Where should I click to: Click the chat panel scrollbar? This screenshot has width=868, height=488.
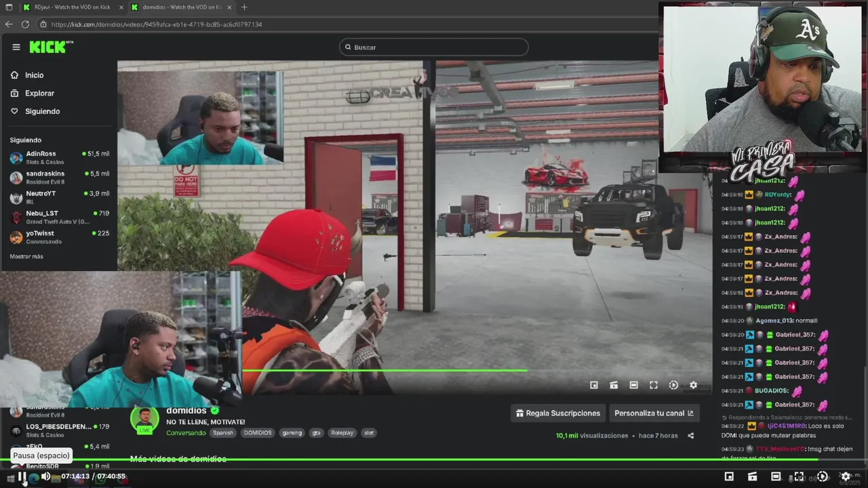pos(865,413)
